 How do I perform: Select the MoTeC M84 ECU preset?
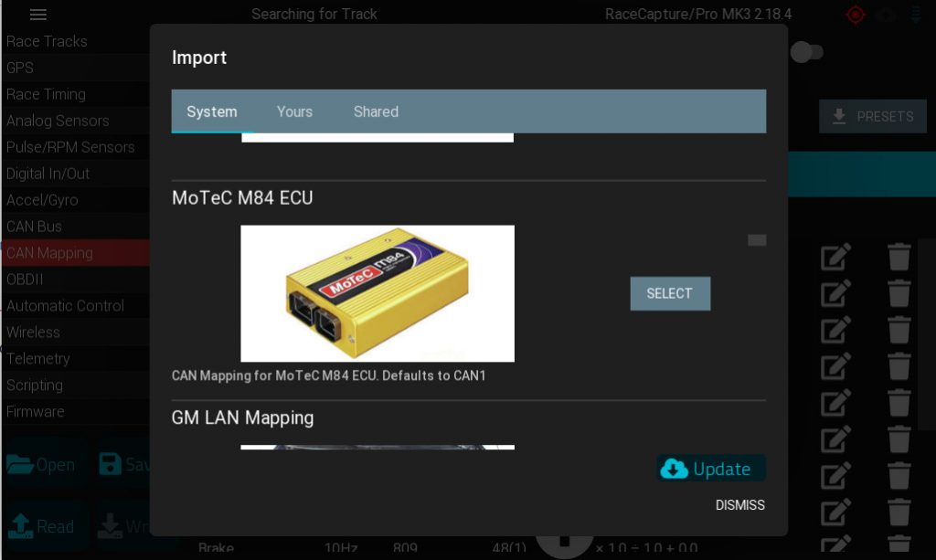pos(670,293)
